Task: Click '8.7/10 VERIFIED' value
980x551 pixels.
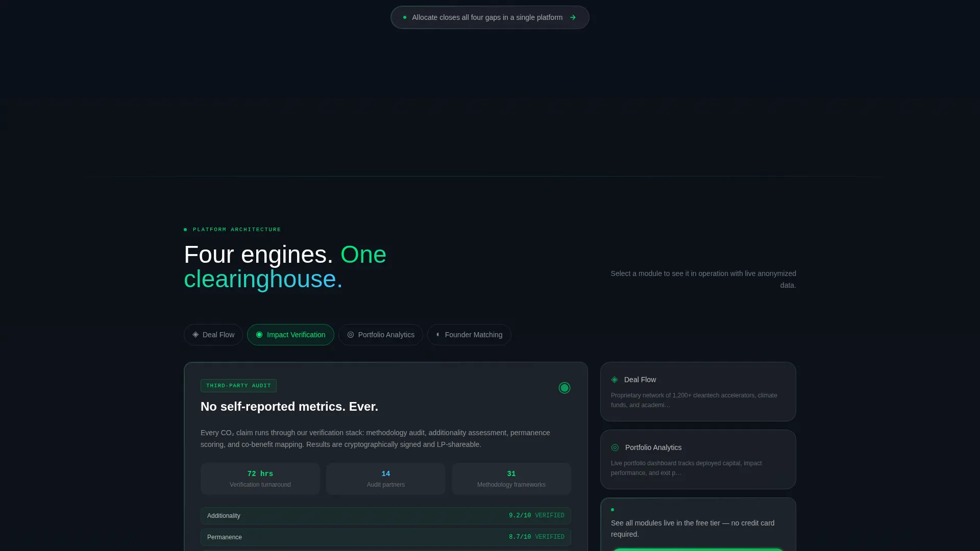Action: [x=536, y=537]
